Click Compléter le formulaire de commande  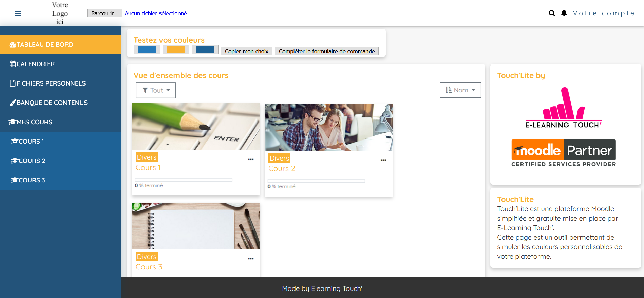(327, 51)
